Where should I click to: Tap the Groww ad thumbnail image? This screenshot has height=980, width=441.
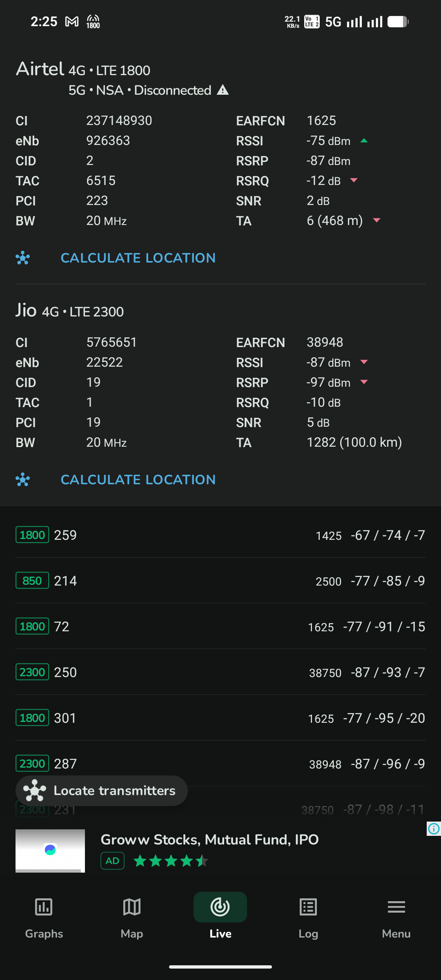point(50,851)
